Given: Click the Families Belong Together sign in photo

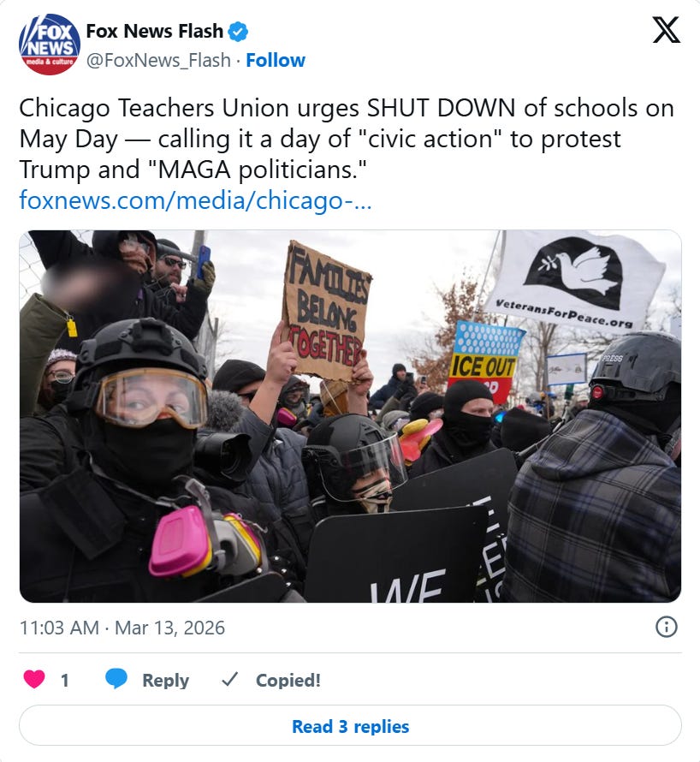Looking at the screenshot, I should point(326,311).
